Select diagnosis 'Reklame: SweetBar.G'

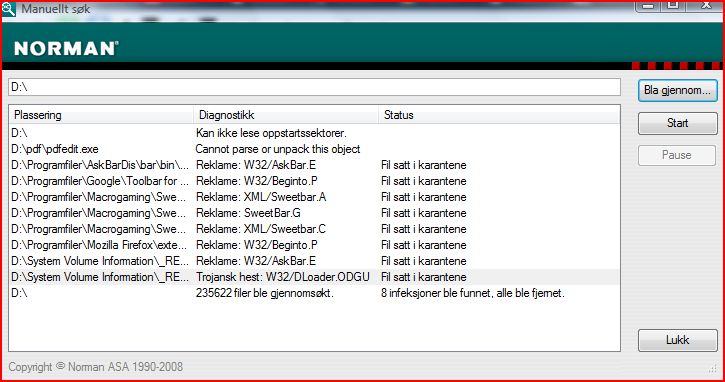(x=248, y=213)
